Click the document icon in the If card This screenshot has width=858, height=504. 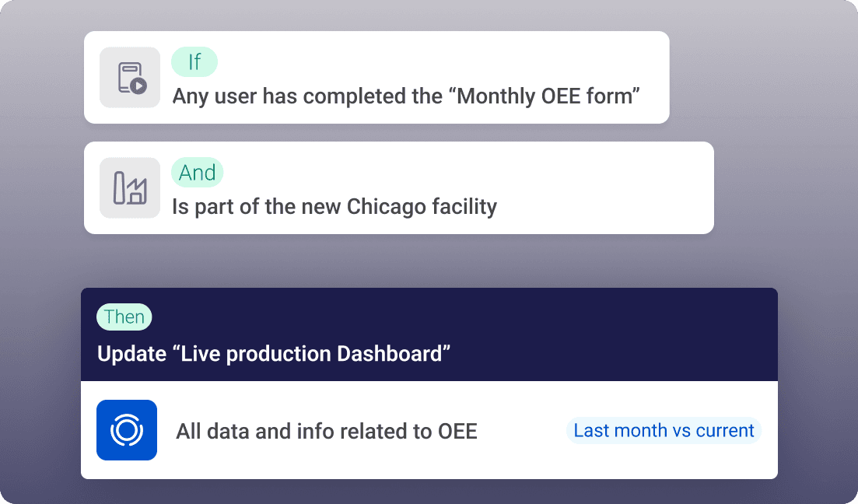(x=129, y=78)
